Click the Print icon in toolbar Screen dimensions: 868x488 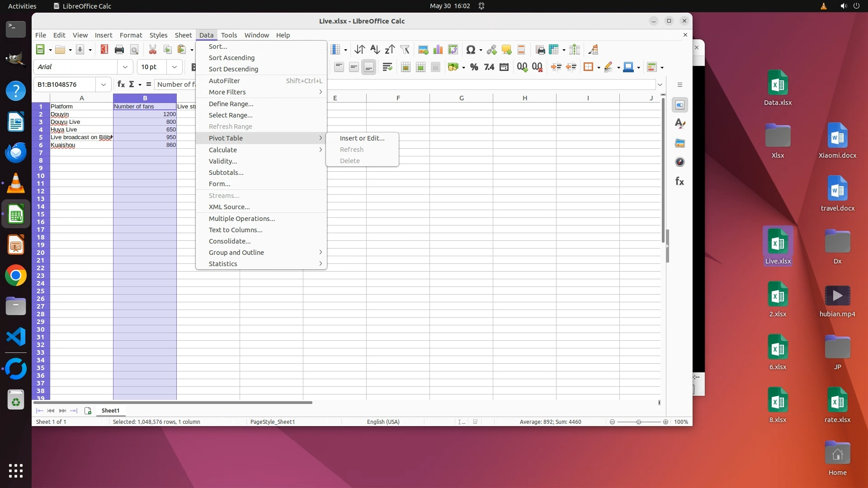point(119,50)
